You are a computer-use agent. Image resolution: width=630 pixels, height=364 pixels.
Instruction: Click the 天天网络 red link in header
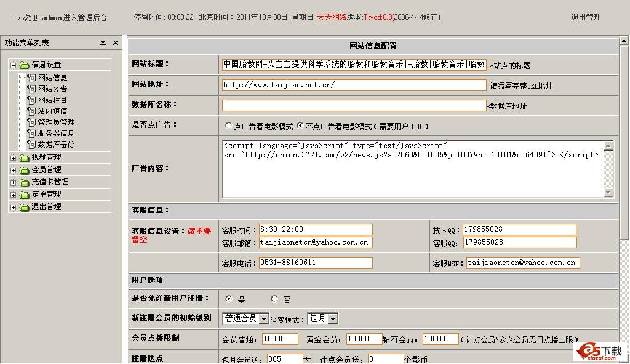(x=332, y=17)
